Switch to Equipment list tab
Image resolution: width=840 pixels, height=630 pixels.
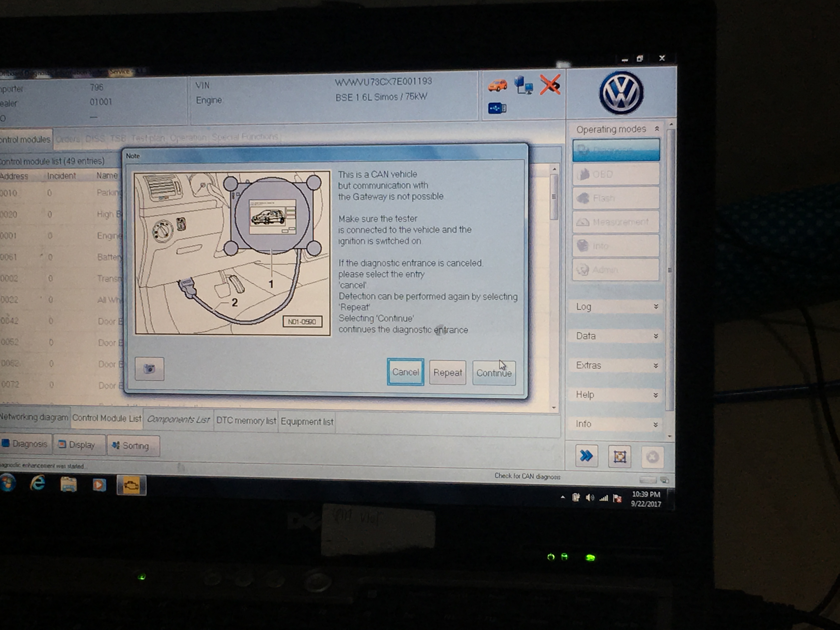pyautogui.click(x=307, y=421)
